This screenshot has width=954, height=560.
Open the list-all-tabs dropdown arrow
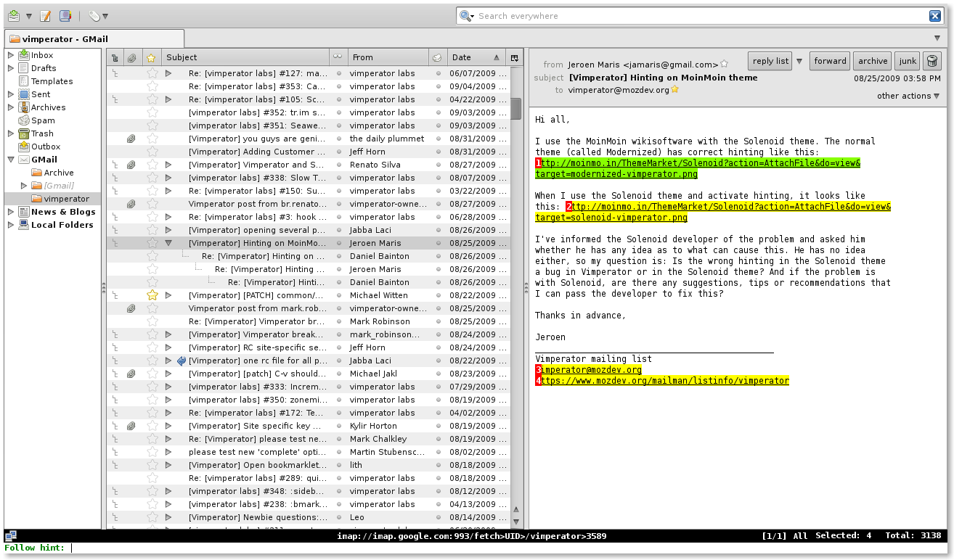[937, 38]
